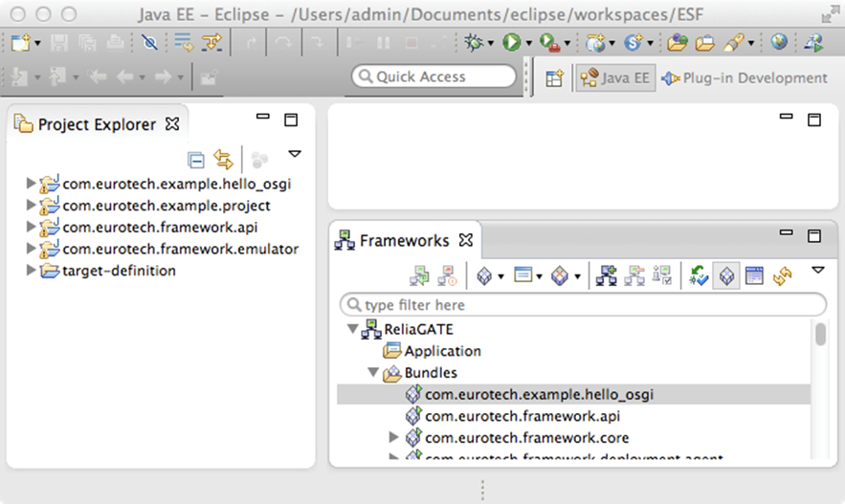Collapse the Bundles node
Screen dimensions: 845x504
(x=373, y=372)
